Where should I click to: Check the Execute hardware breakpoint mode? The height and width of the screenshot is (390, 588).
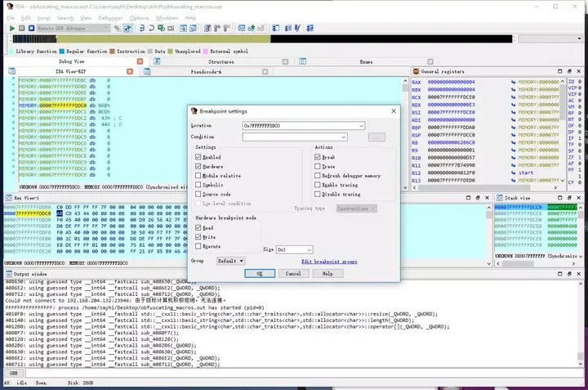tap(198, 246)
